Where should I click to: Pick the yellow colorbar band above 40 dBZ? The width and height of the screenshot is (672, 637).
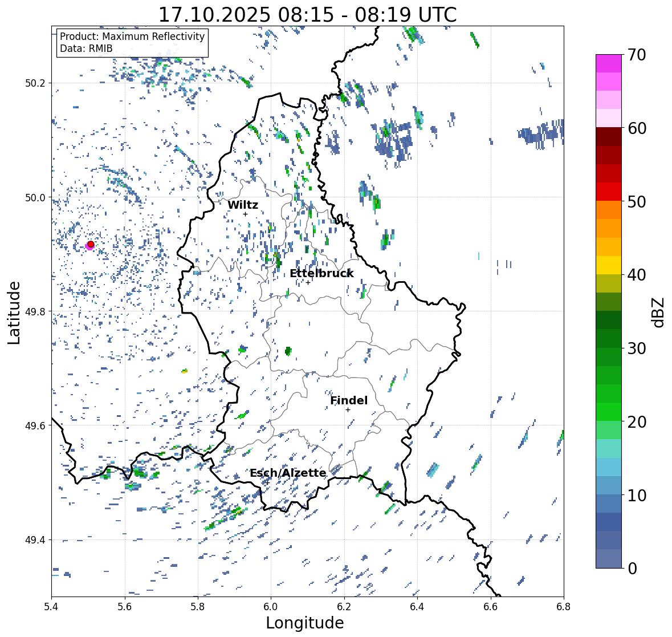tap(609, 265)
